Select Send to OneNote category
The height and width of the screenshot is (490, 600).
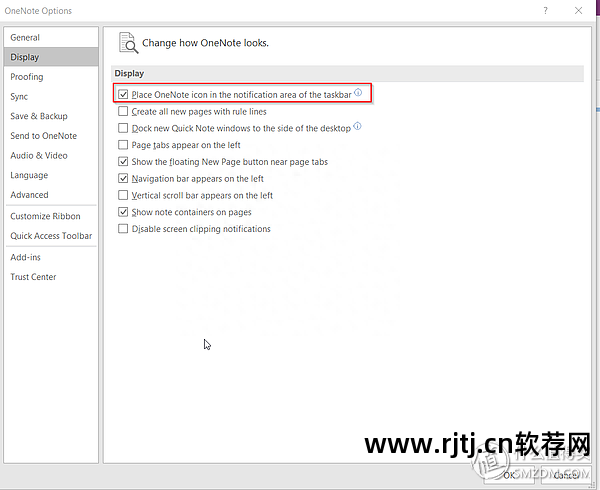(x=51, y=136)
